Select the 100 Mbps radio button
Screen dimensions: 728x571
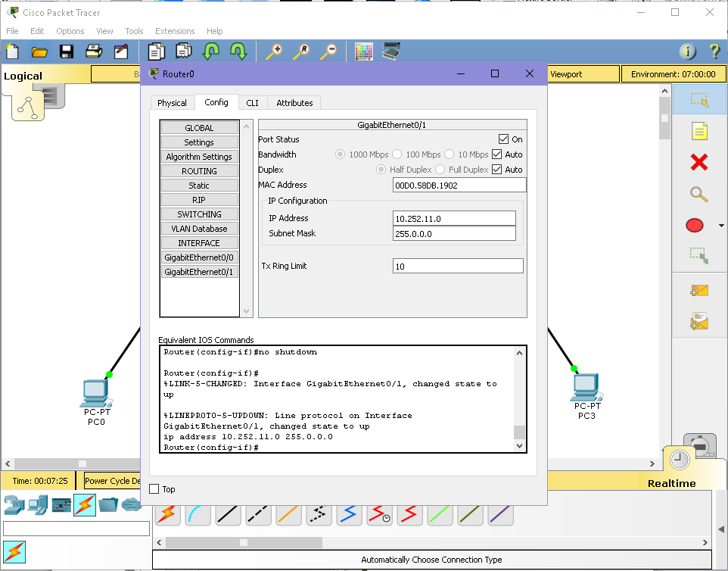pos(397,154)
